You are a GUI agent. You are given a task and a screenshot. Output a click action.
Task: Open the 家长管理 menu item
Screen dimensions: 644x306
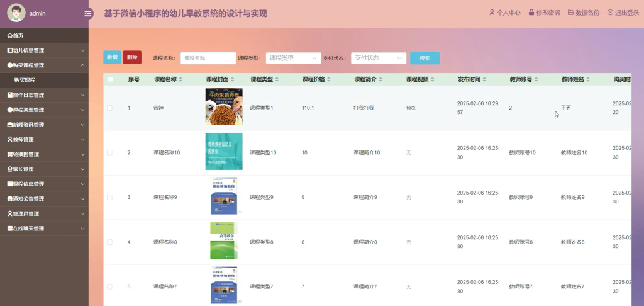click(x=44, y=169)
